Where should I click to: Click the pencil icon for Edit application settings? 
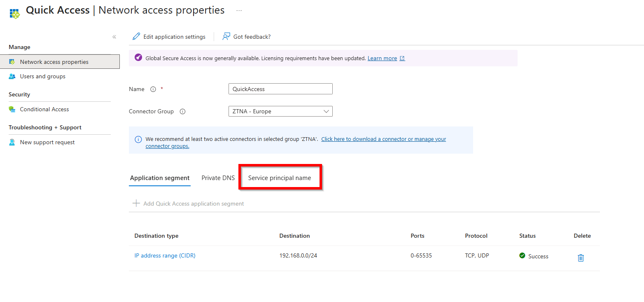click(136, 37)
